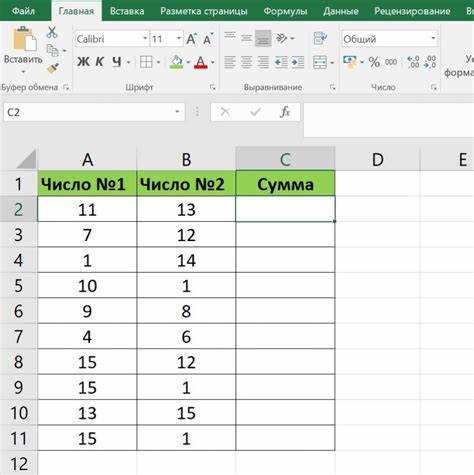Open the Формулы ribbon tab

click(285, 11)
